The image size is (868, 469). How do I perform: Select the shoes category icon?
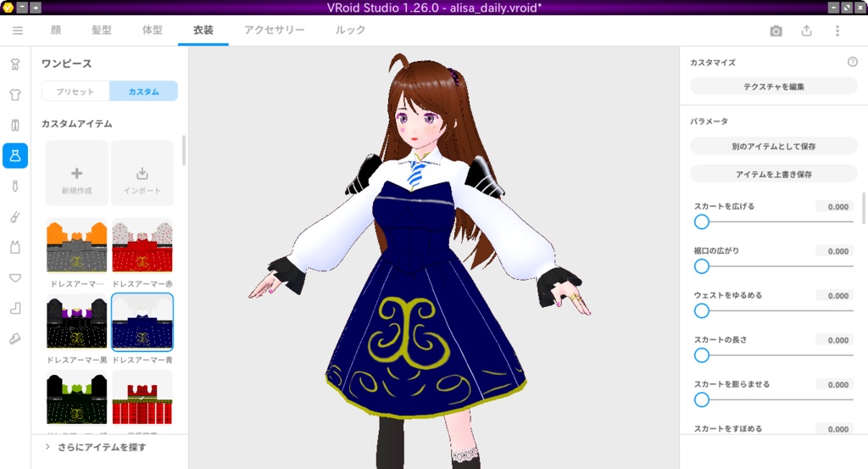tap(15, 338)
